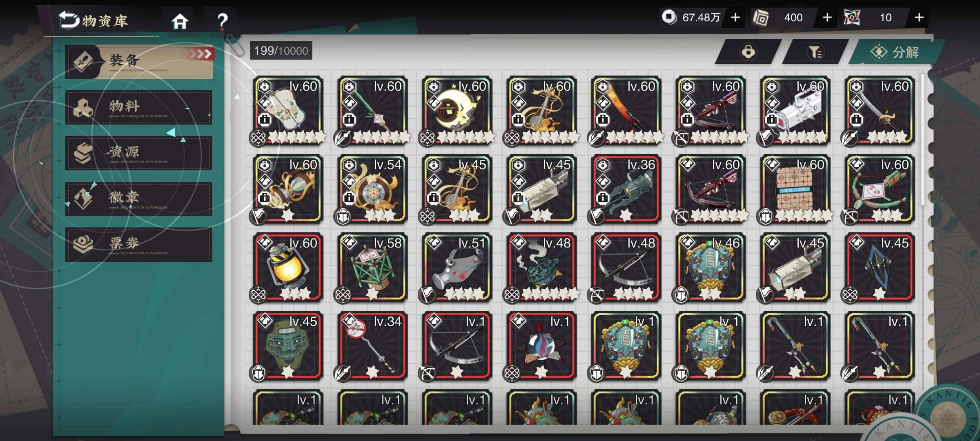Go back from 物资库 with return arrow
The width and height of the screenshot is (980, 441).
[69, 20]
